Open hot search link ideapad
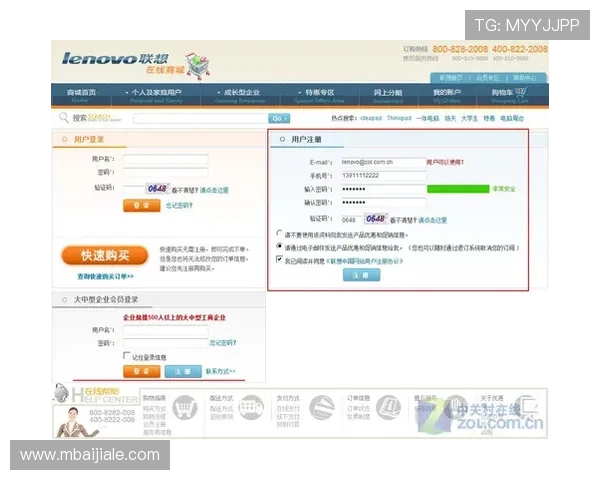Screen dimensions: 600x480 pyautogui.click(x=371, y=118)
